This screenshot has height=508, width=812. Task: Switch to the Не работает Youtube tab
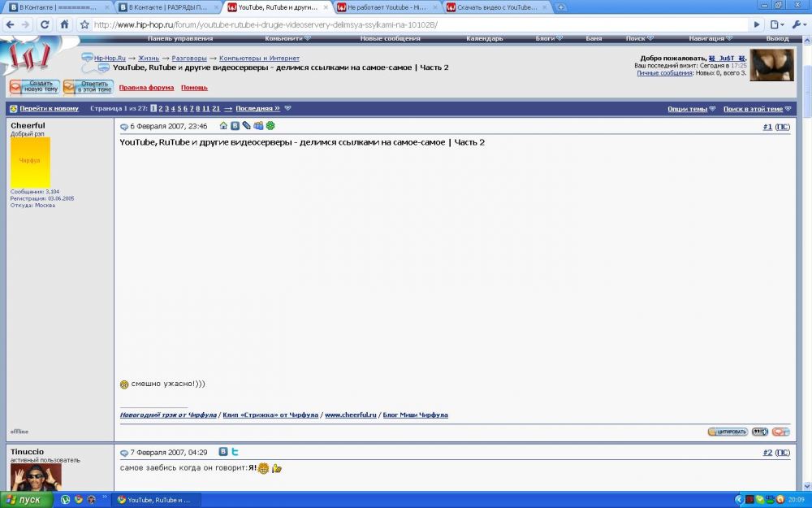click(x=387, y=7)
